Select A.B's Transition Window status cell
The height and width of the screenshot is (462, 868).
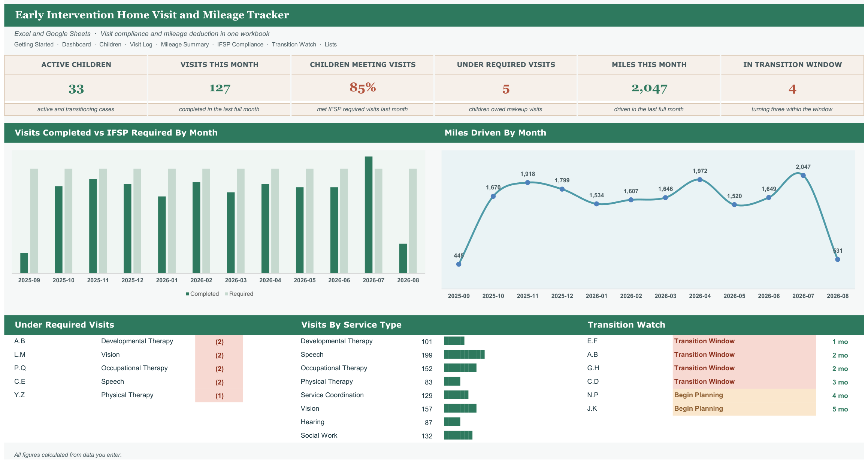coord(744,355)
